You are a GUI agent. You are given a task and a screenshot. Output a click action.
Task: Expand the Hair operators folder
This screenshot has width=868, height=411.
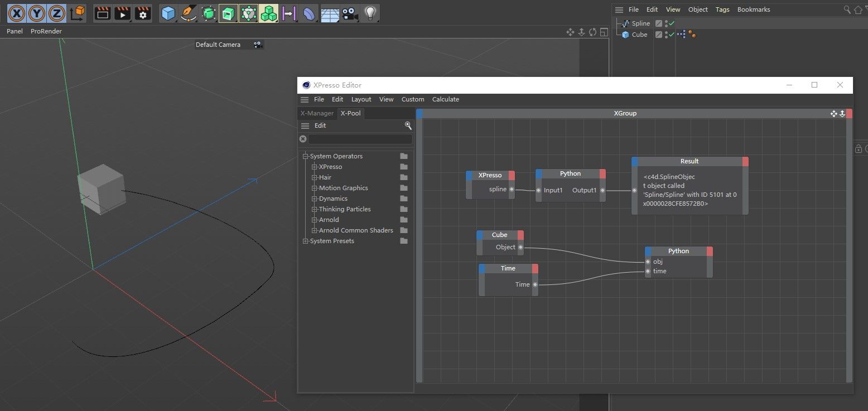315,177
